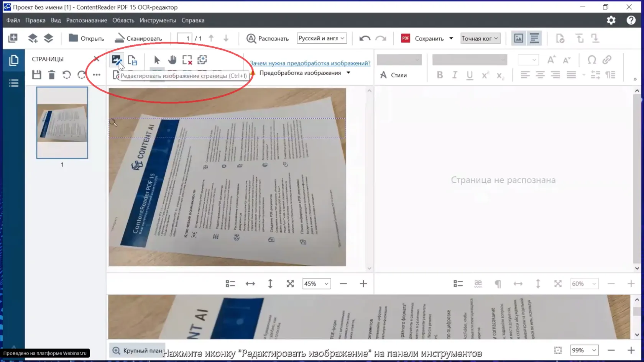Rotate the page counterclockwise
644x362 pixels.
pyautogui.click(x=67, y=75)
